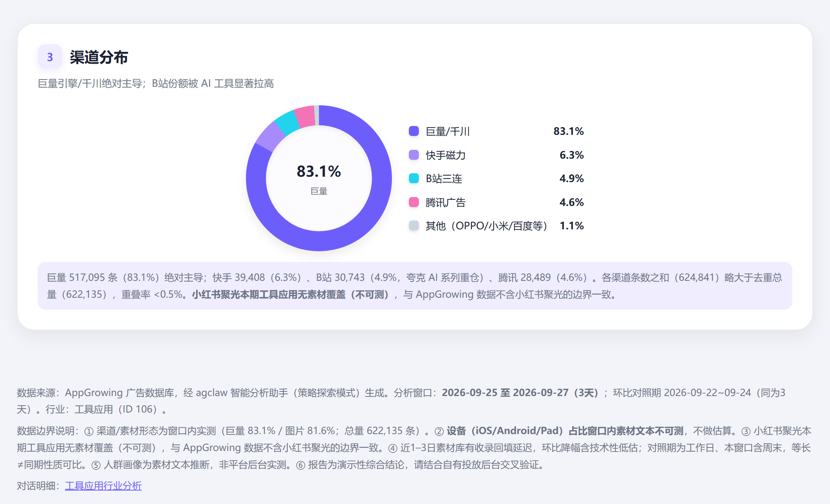Click the 6.3% legend value

pos(571,155)
